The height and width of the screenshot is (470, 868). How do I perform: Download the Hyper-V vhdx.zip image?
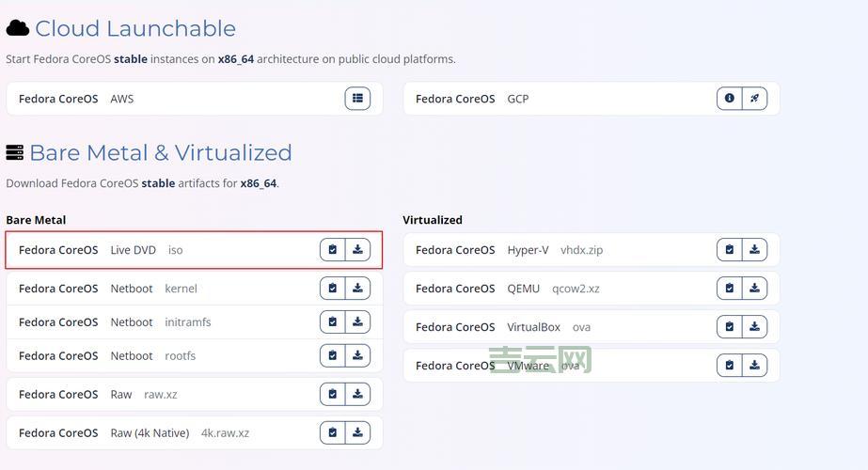click(754, 250)
